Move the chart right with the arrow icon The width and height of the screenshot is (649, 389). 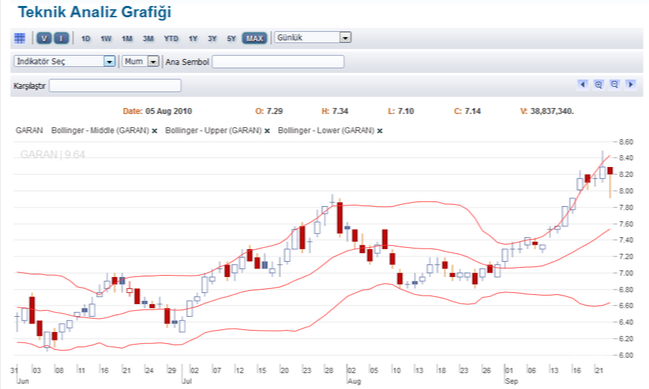click(x=630, y=84)
